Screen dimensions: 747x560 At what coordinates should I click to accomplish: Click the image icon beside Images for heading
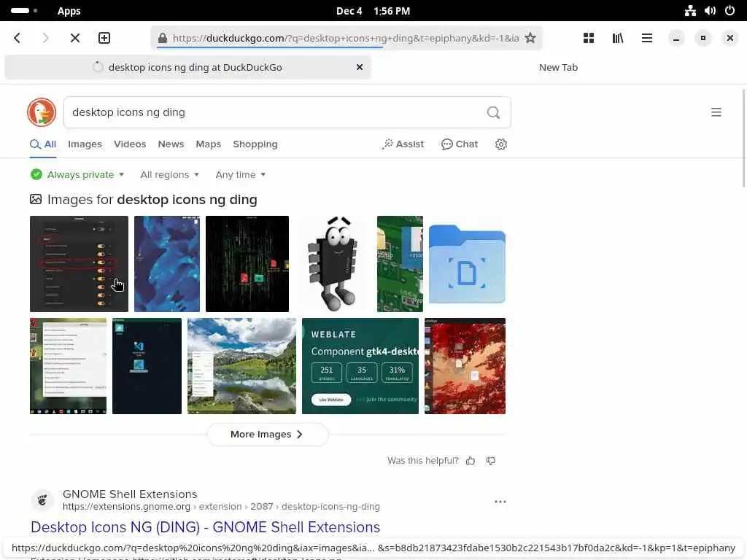point(36,199)
